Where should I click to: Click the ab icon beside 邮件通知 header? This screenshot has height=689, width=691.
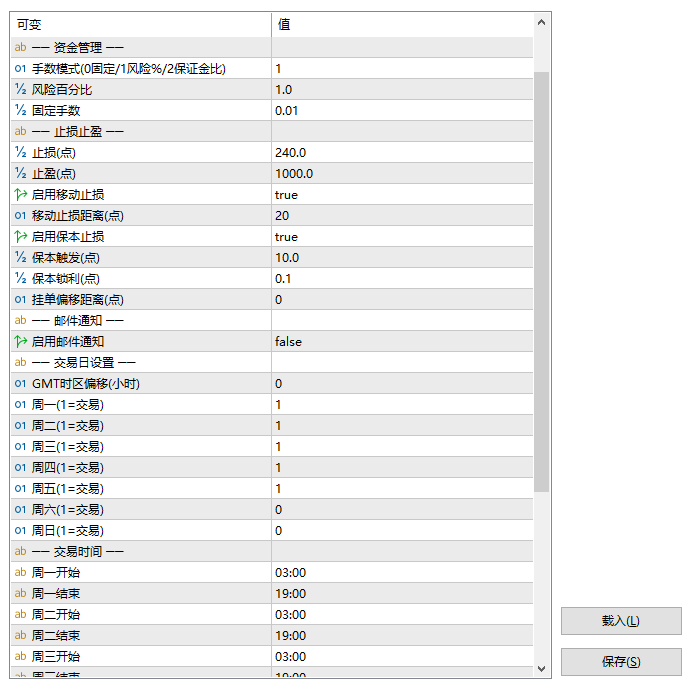coord(20,320)
